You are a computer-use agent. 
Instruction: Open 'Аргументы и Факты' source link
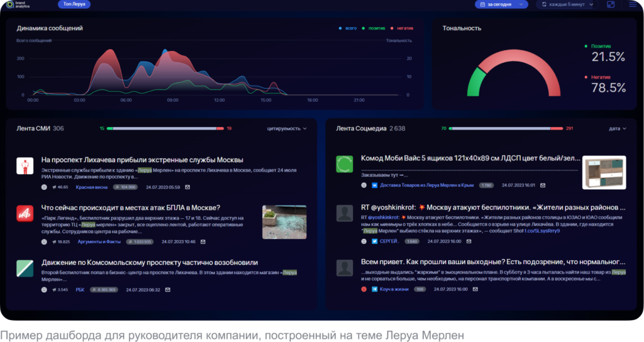(99, 242)
